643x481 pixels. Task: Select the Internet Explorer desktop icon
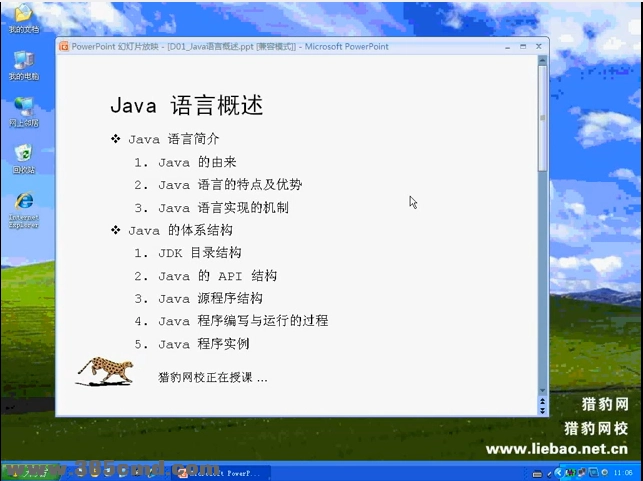(x=24, y=210)
